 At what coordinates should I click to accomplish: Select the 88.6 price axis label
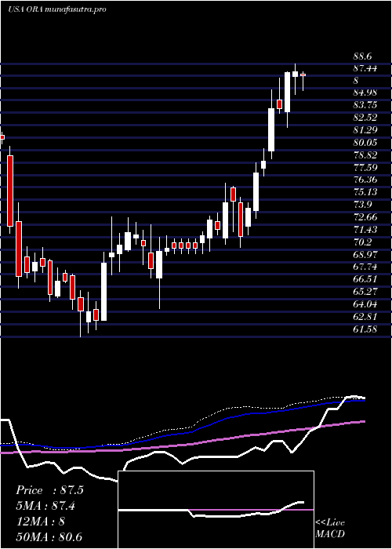tap(362, 56)
